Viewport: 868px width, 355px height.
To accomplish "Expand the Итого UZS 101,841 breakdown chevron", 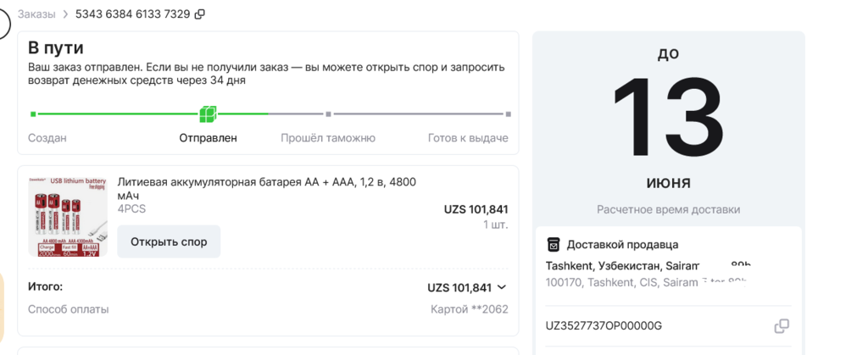I will [501, 287].
